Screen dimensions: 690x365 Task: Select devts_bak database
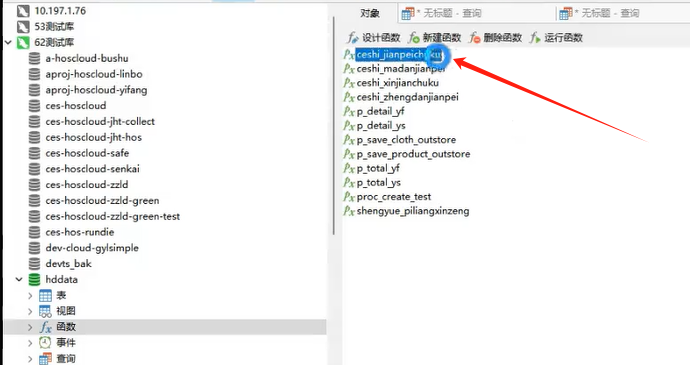(68, 264)
